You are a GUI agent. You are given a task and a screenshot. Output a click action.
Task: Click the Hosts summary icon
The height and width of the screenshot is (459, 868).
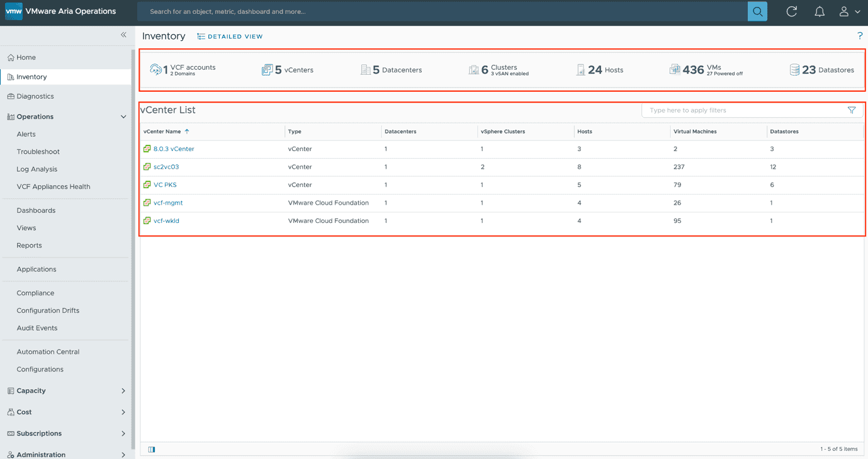[x=580, y=69]
